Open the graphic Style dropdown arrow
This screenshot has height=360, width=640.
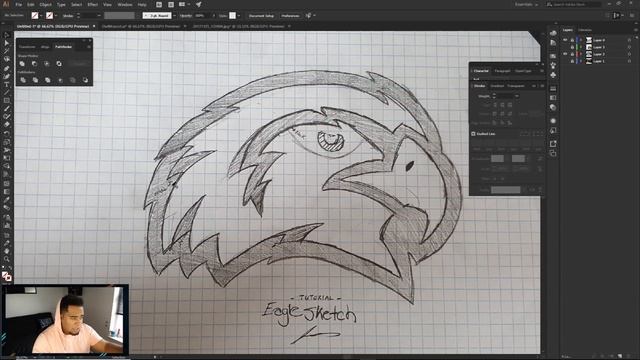tap(238, 16)
